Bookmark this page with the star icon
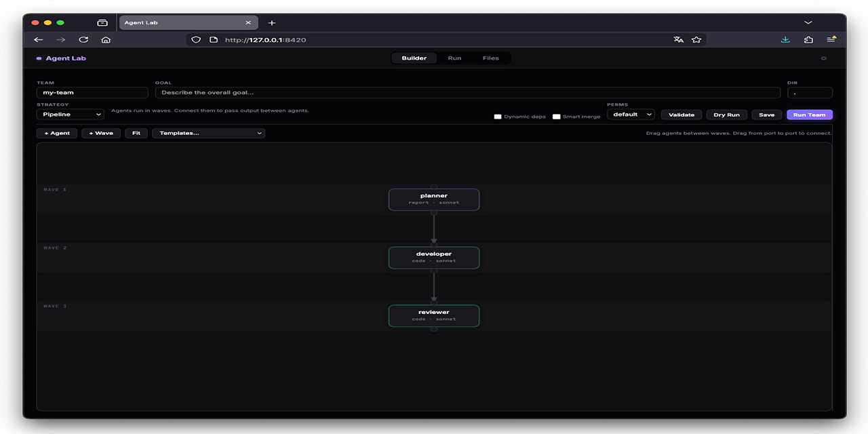The height and width of the screenshot is (434, 868). (x=696, y=40)
